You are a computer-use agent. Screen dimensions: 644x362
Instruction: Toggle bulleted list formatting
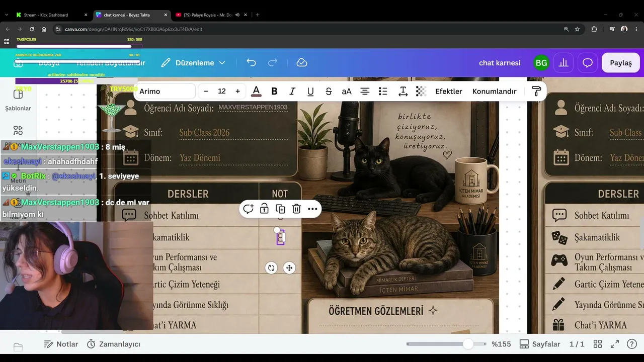click(x=383, y=91)
